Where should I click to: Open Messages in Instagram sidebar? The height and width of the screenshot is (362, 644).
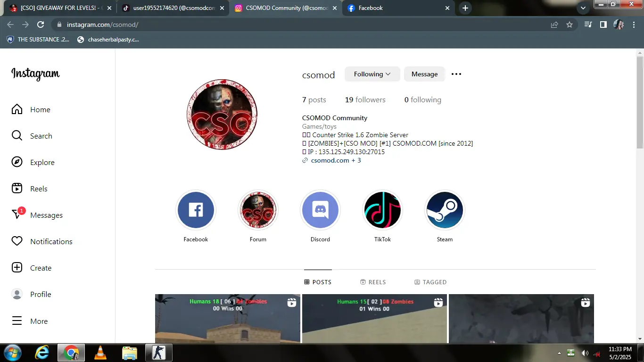coord(37,215)
